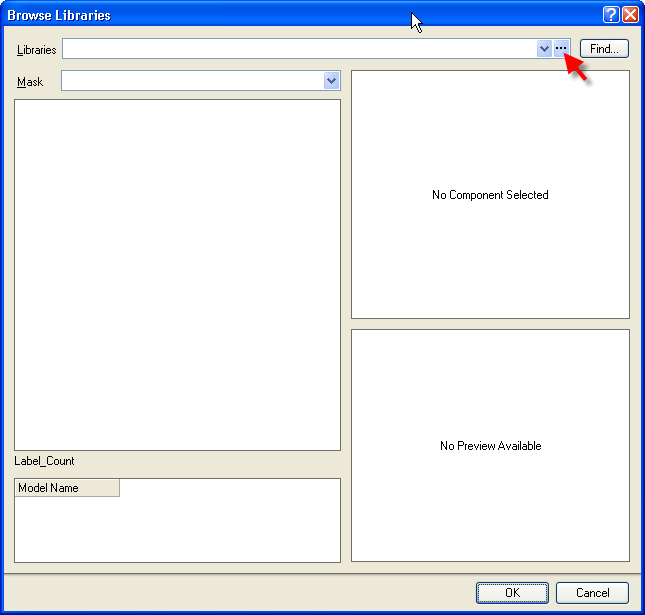Click the empty model list area
This screenshot has width=645, height=615.
point(177,530)
